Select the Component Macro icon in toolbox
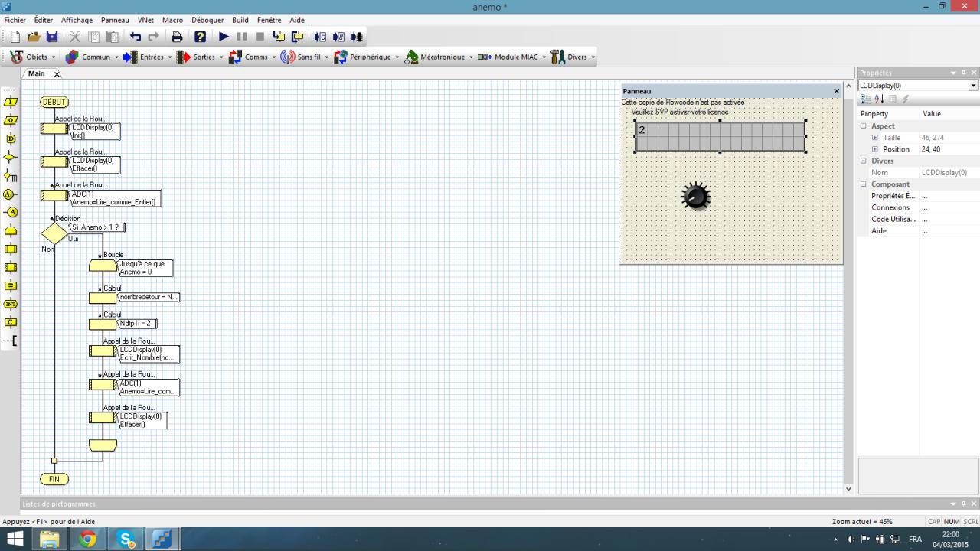 pos(11,267)
